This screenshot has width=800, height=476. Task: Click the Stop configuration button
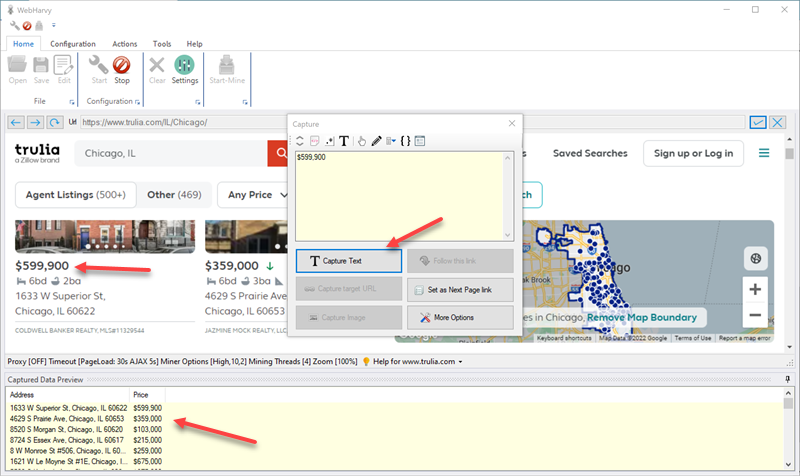click(122, 68)
